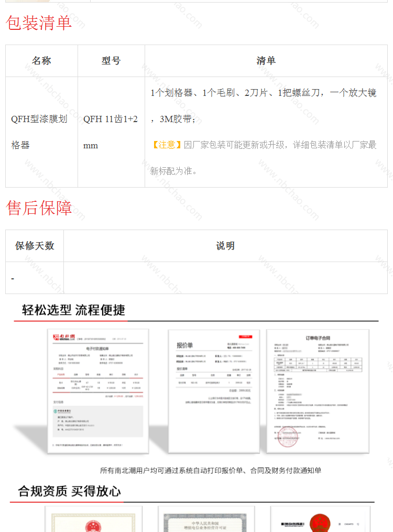The width and height of the screenshot is (393, 532).
Task: Click the QFH 11齿1+2mm model cell
Action: 111,132
